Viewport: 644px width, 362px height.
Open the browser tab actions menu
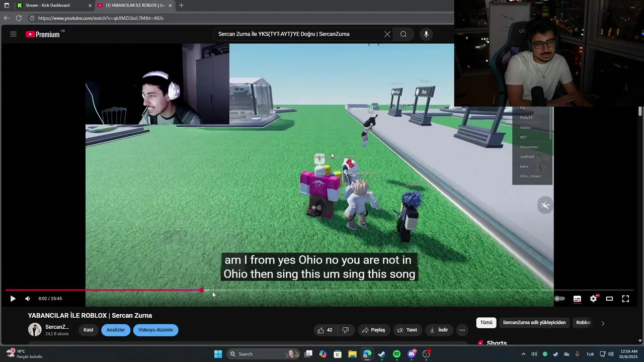point(7,6)
